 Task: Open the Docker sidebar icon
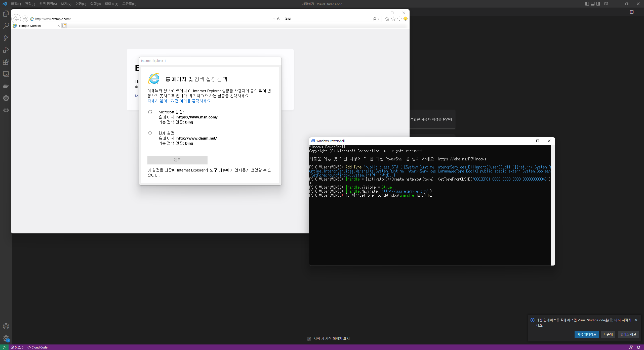click(6, 86)
